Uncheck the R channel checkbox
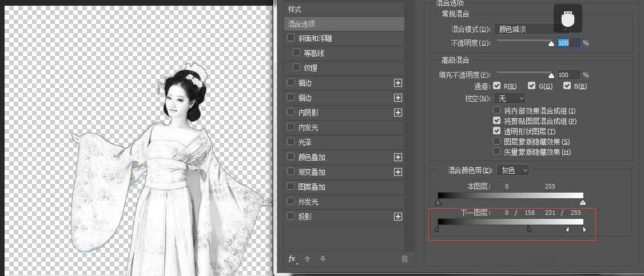 497,86
